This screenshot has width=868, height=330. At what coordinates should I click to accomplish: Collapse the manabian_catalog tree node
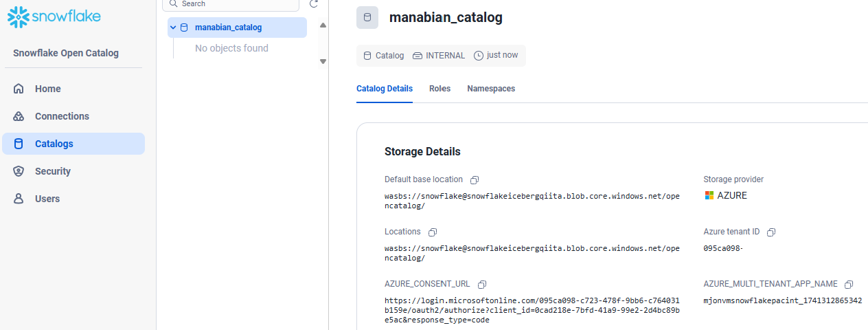click(x=173, y=27)
